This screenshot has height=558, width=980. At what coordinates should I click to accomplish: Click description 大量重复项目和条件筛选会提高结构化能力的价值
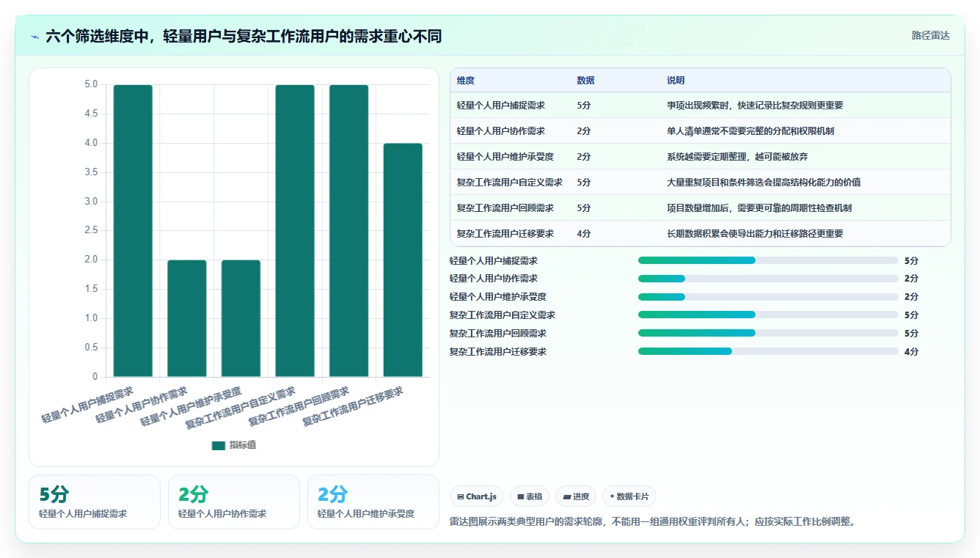[764, 183]
